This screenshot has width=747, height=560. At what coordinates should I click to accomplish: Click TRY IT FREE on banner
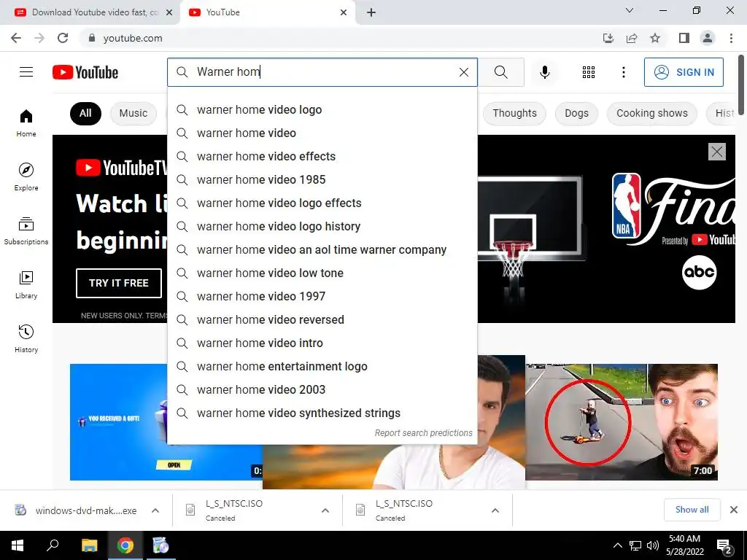point(119,283)
